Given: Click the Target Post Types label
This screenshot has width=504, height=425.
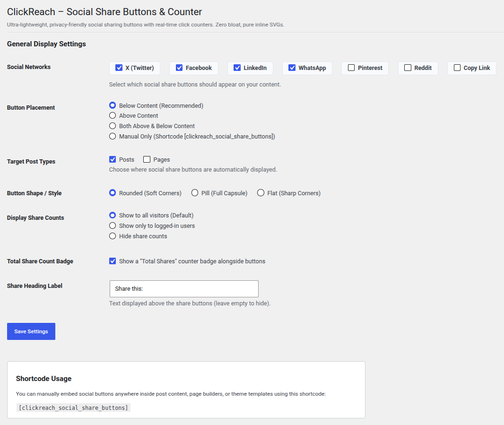Looking at the screenshot, I should 31,161.
